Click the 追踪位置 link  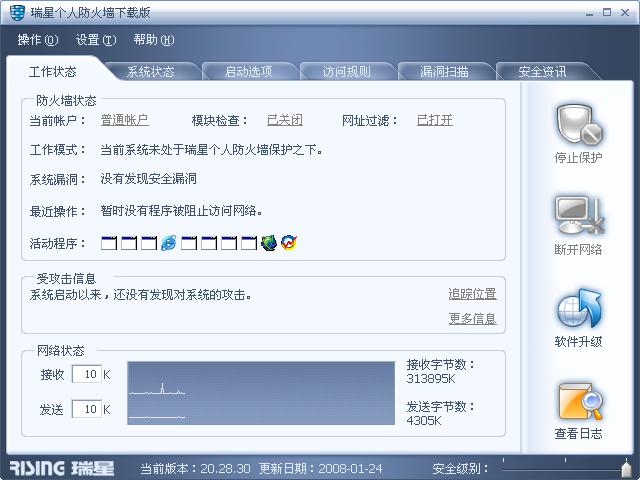pyautogui.click(x=473, y=294)
